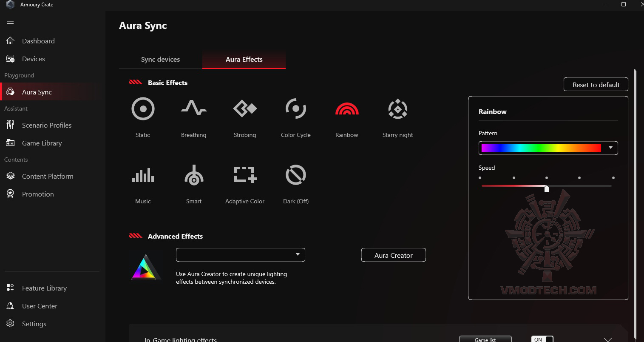The height and width of the screenshot is (342, 644).
Task: Click the Reset to default button
Action: coord(596,85)
